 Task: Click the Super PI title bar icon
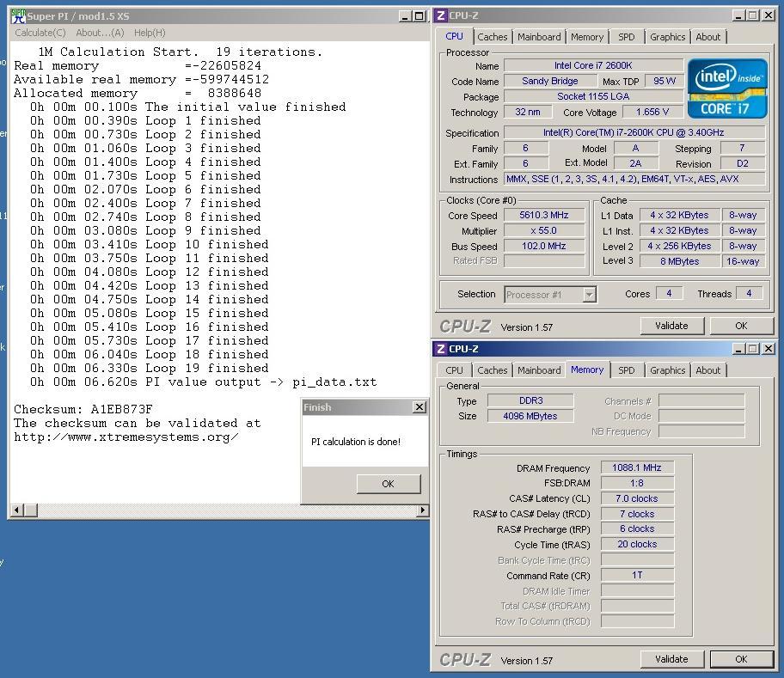tap(18, 16)
